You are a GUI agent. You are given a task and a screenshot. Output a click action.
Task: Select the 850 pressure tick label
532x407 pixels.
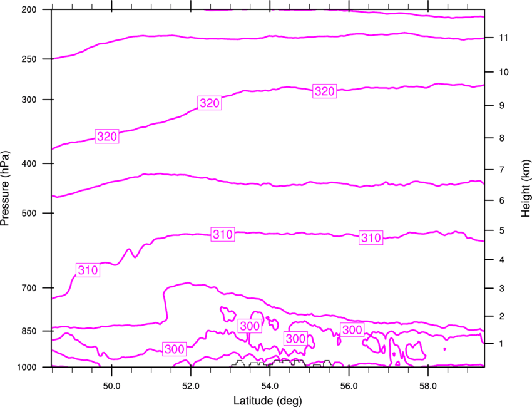pos(29,331)
